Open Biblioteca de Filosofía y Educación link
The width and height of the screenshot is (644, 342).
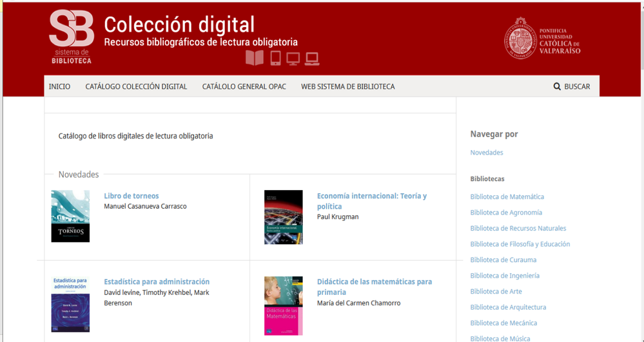point(520,244)
